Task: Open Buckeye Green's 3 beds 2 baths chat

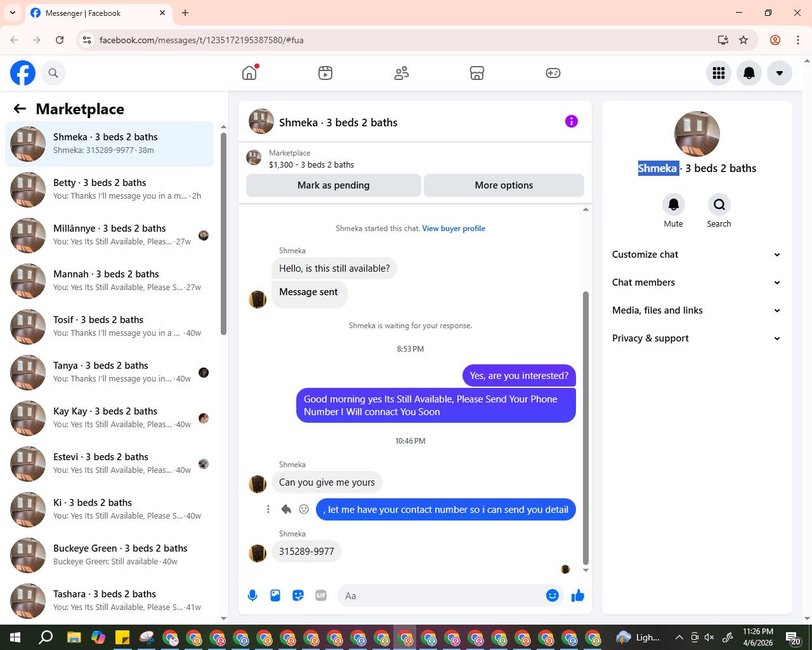Action: coord(109,555)
